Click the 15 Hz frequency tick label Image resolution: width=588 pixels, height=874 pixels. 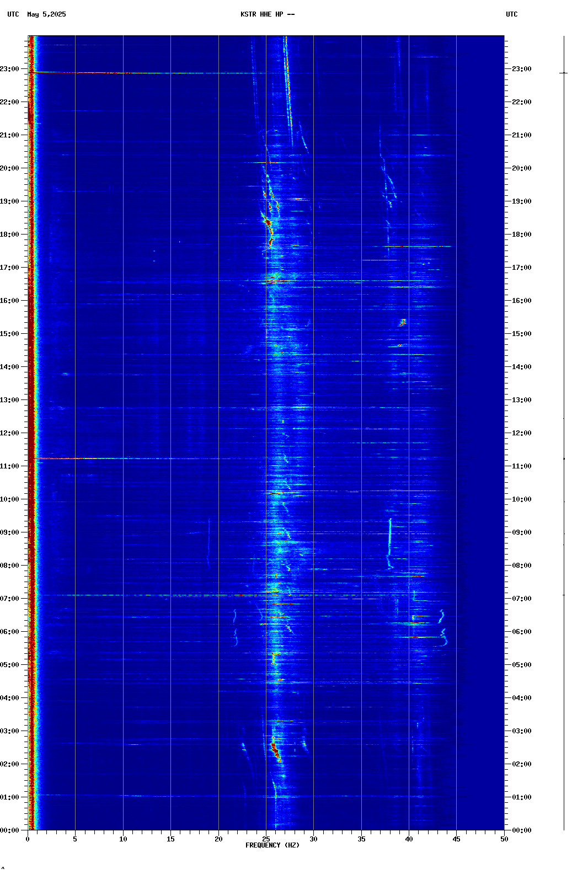[x=170, y=839]
